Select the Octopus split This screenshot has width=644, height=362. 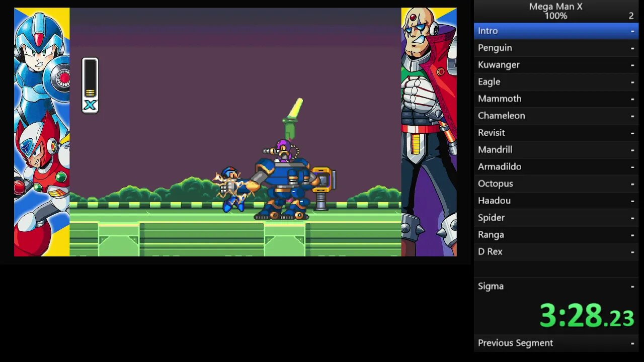click(x=556, y=184)
